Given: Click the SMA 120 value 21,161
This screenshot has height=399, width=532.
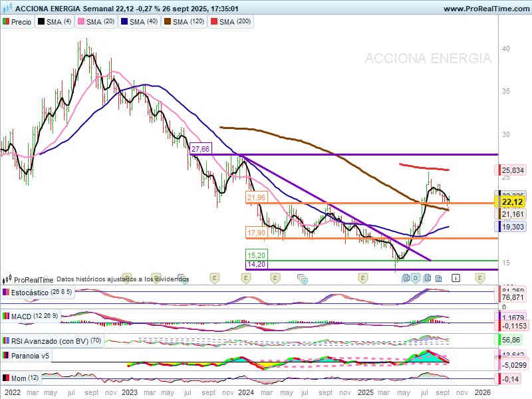Looking at the screenshot, I should (512, 214).
